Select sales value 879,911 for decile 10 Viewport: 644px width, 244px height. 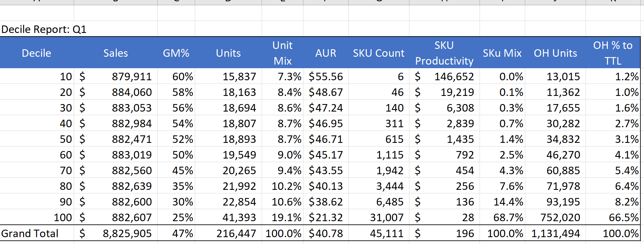tap(116, 76)
